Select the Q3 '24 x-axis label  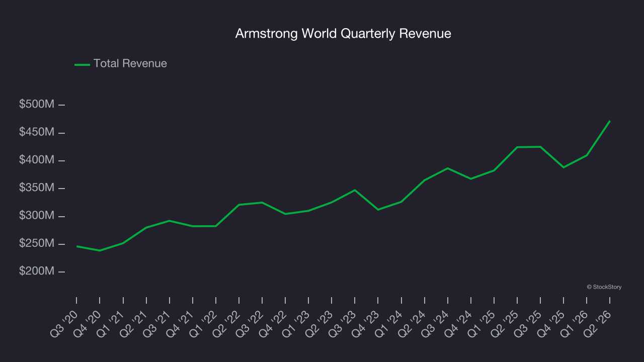click(x=435, y=324)
